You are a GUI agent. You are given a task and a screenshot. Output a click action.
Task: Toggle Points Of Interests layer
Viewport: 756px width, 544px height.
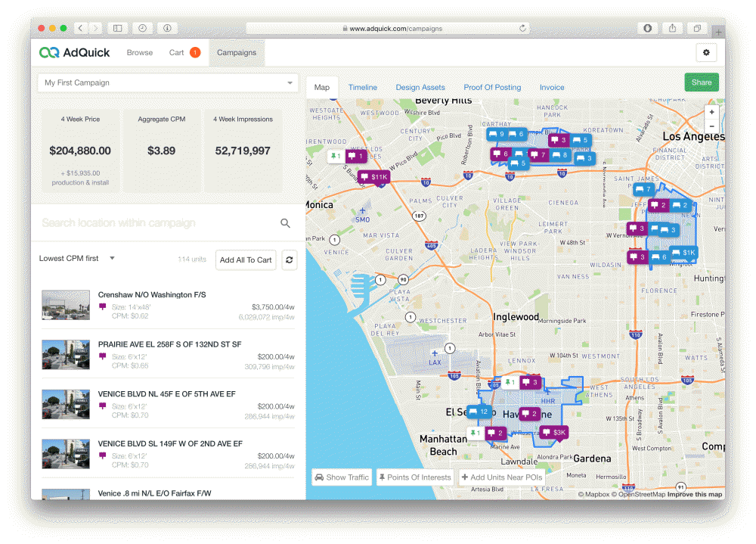[415, 477]
